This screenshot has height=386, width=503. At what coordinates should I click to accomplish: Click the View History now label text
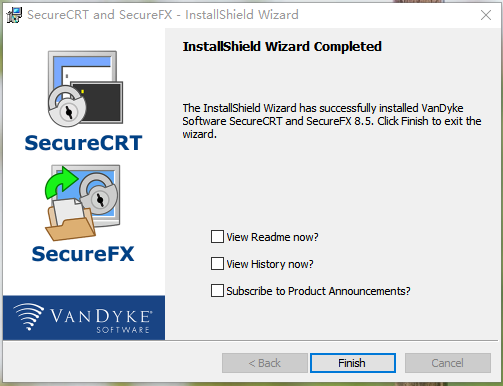270,264
